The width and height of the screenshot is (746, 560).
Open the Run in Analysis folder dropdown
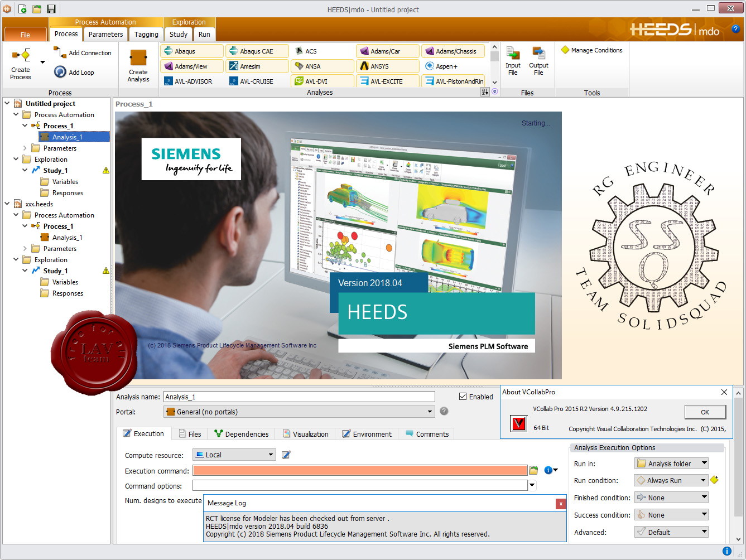point(671,464)
